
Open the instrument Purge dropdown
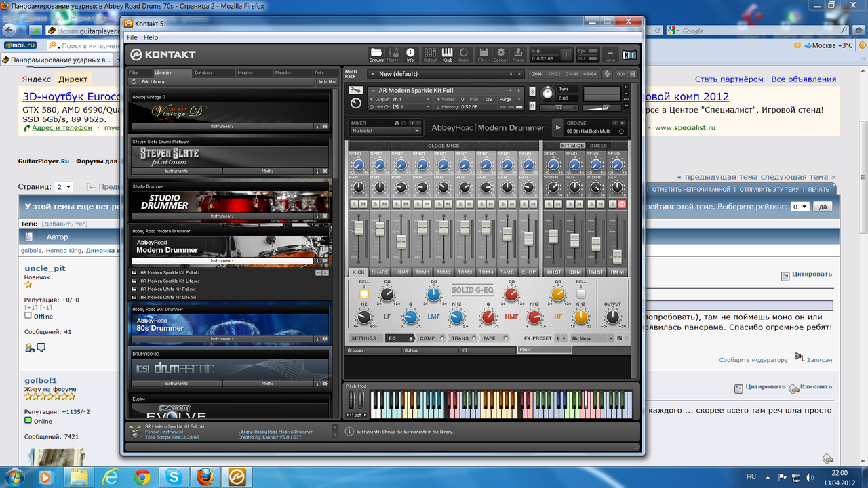coord(511,99)
